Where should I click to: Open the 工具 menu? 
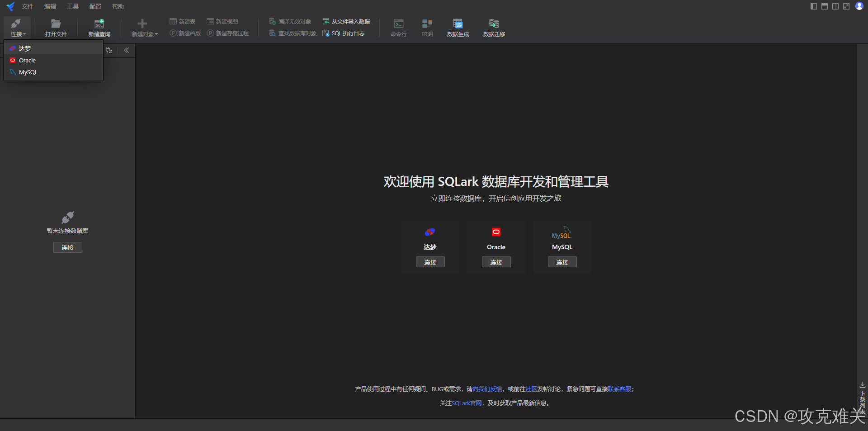click(x=73, y=6)
